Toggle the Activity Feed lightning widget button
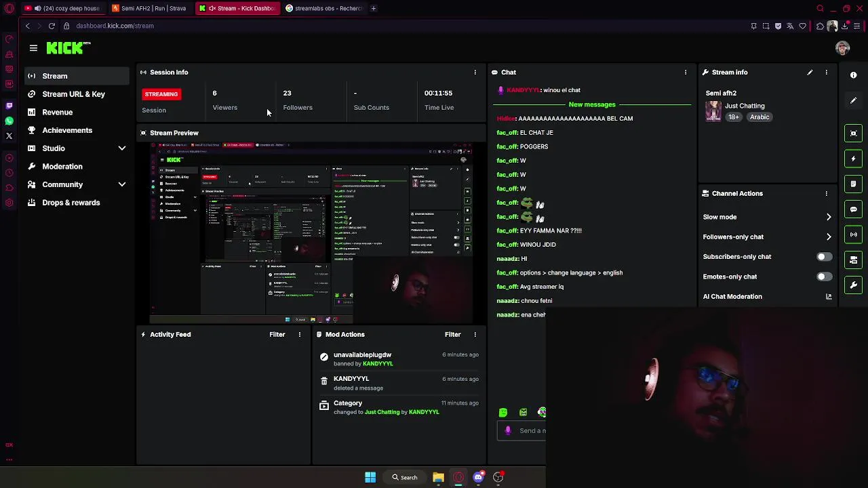This screenshot has width=868, height=488. click(853, 159)
